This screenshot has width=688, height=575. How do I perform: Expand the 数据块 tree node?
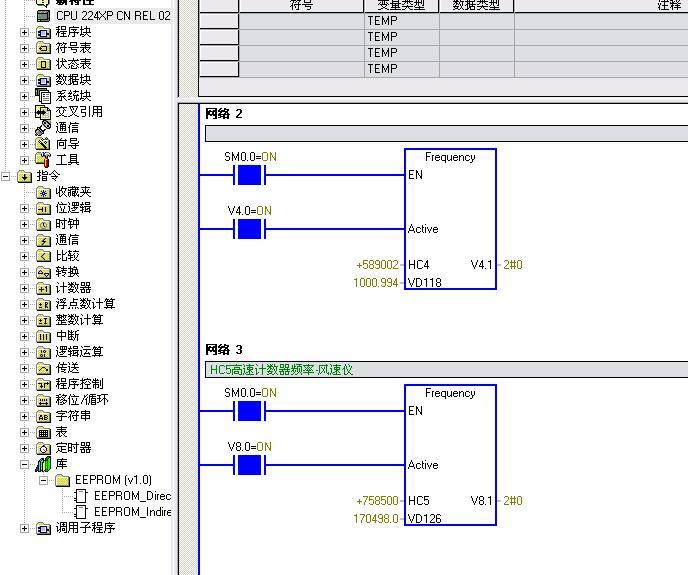pos(25,80)
